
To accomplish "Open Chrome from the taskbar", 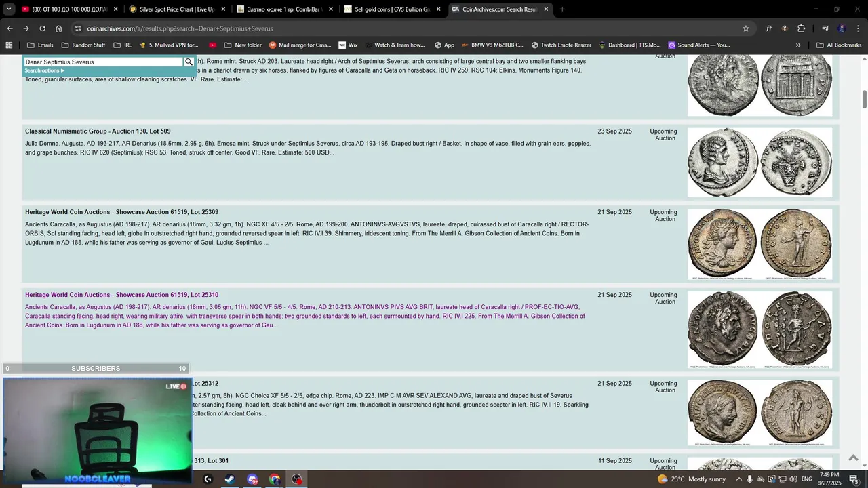I will tap(275, 479).
